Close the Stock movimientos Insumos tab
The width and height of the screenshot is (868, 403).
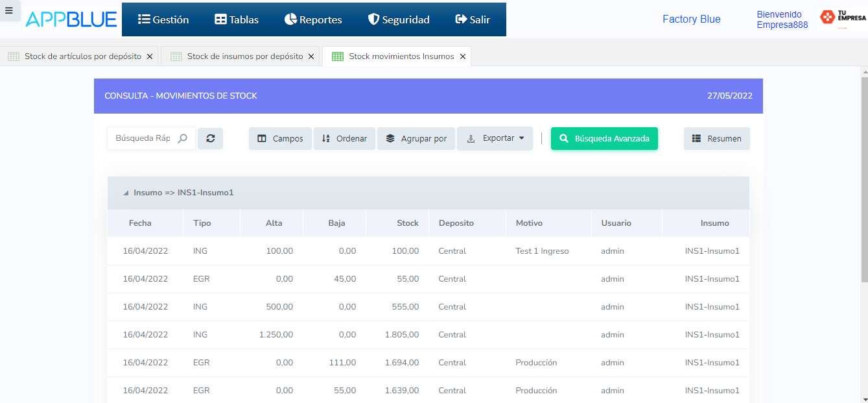click(463, 56)
